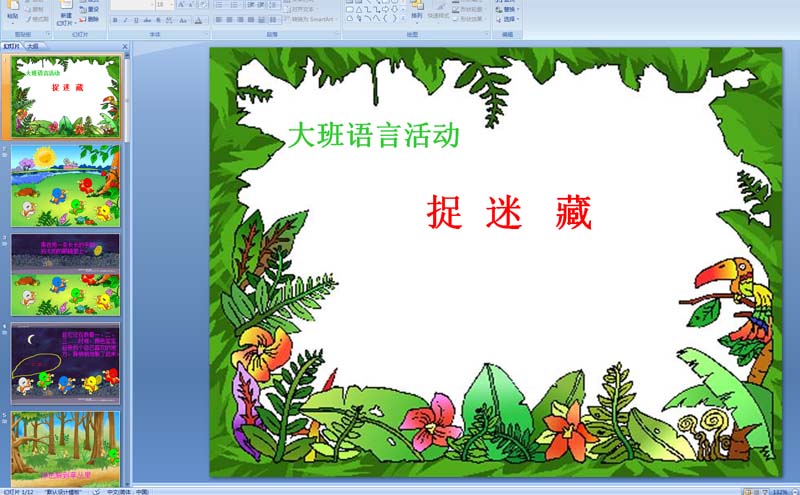800x495 pixels.
Task: Toggle Strikethrough formatting
Action: pos(147,20)
